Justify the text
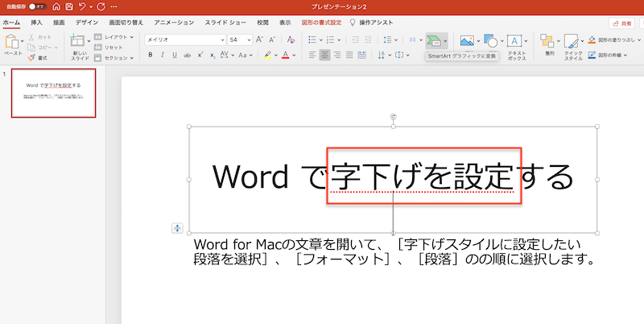Viewport: 644px width, 324px height. click(349, 55)
